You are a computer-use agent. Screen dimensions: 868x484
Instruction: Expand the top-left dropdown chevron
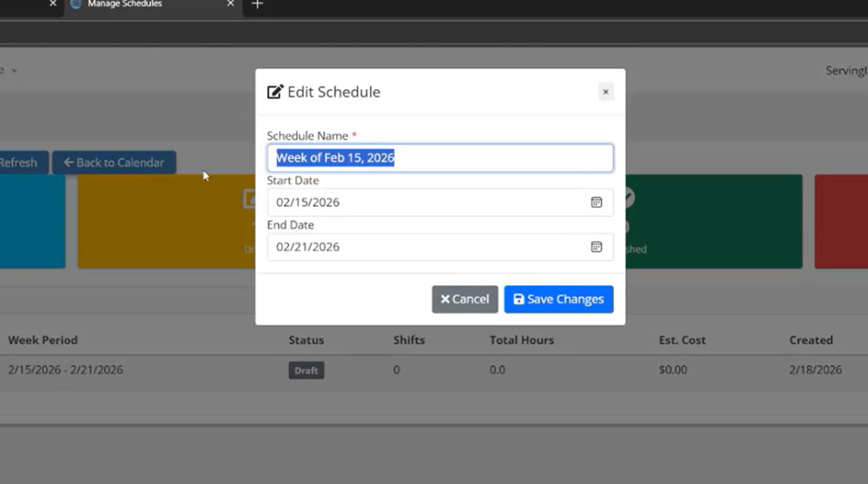point(14,71)
